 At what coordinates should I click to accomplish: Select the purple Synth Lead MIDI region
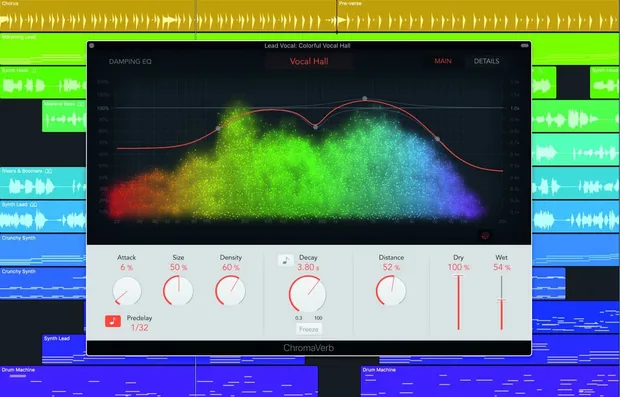tap(64, 350)
